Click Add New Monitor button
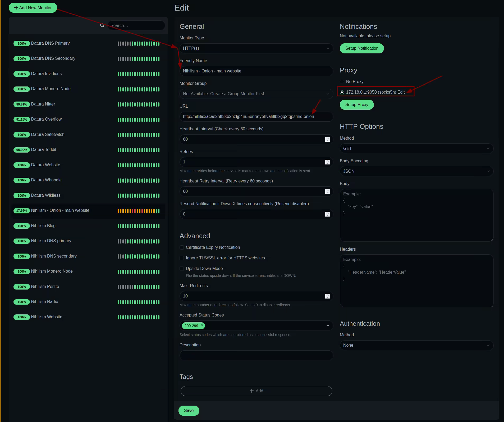Viewport: 504px width, 422px height. (33, 8)
